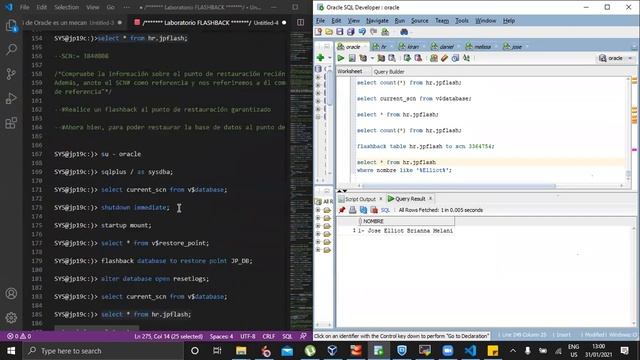
Task: Open VS Code Source Control view
Action: click(11, 74)
